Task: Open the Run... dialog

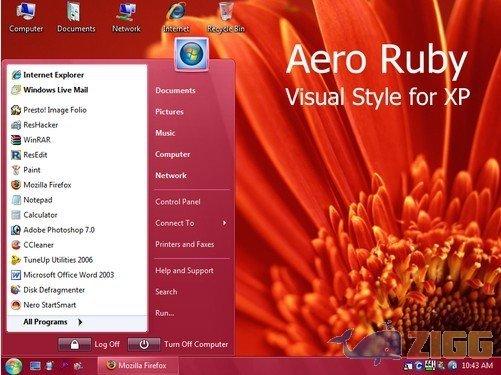Action: pos(165,313)
